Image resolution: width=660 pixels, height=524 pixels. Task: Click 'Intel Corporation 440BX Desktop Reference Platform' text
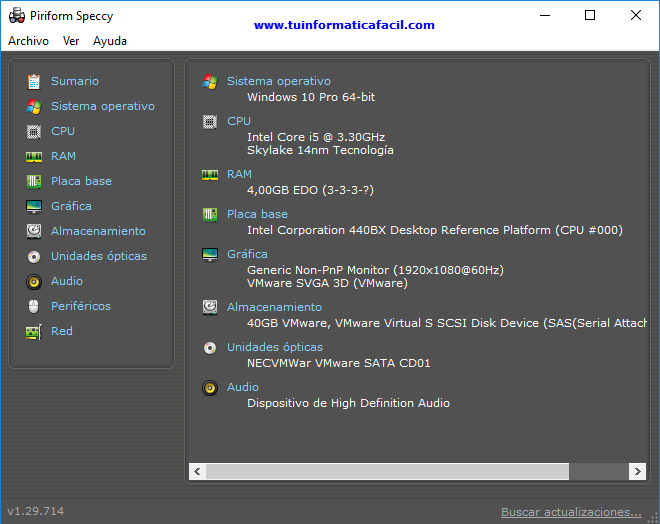point(399,230)
